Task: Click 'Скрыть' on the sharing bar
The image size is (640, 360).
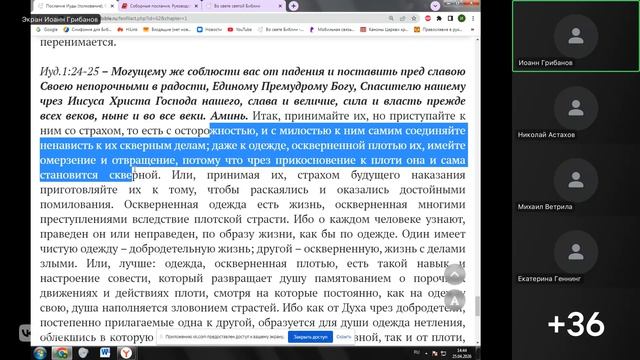Action: [343, 337]
